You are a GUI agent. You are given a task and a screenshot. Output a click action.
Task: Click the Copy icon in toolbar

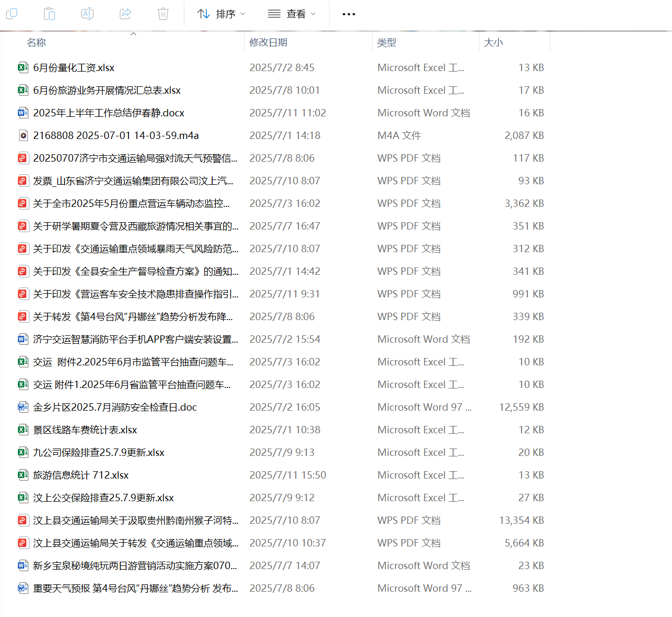click(12, 14)
